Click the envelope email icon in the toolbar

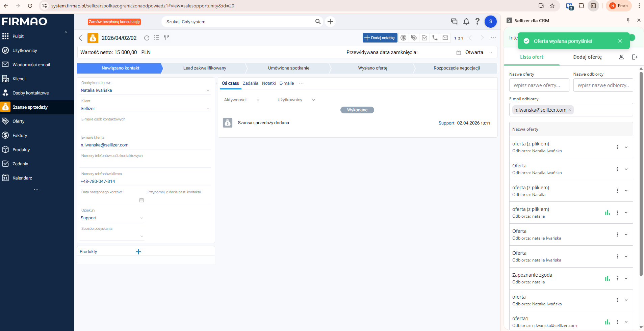coord(445,38)
